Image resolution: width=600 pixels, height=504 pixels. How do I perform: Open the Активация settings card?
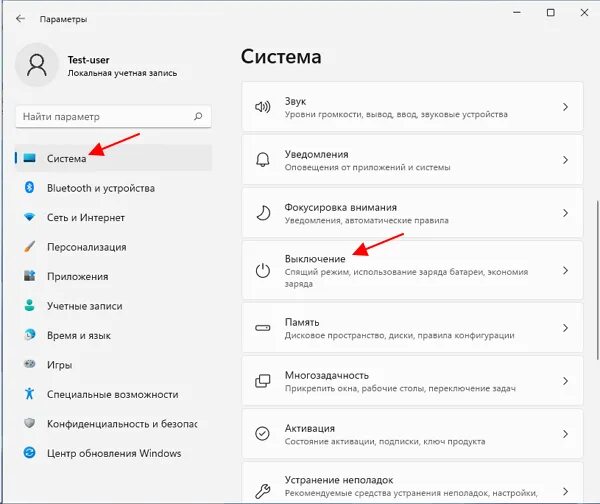point(412,434)
